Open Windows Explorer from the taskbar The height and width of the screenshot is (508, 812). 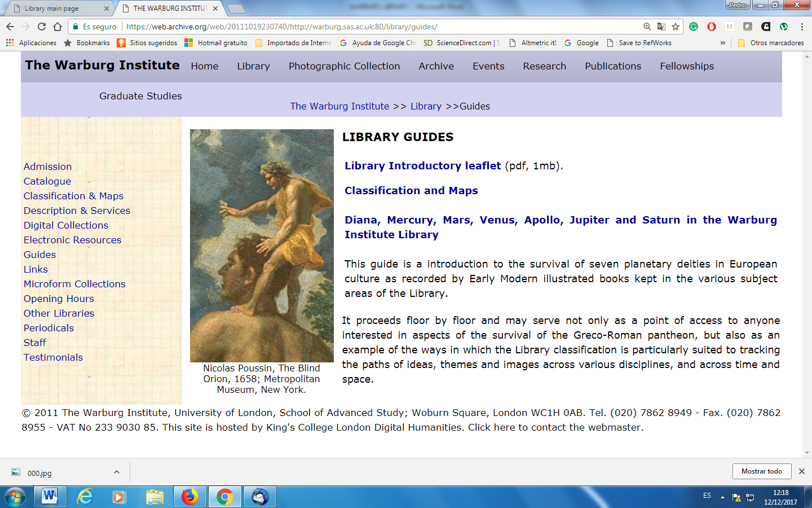(x=155, y=497)
